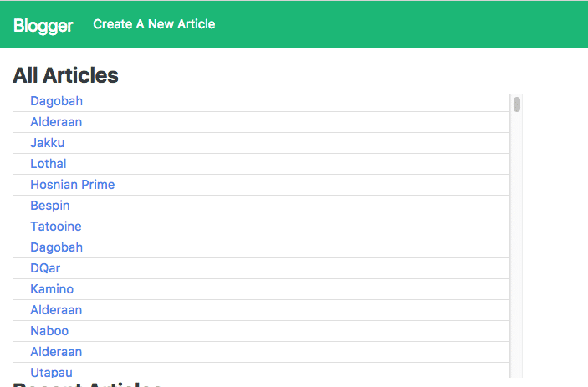This screenshot has height=387, width=588.
Task: Open the Alderaan article directly below Kamino
Action: [56, 310]
